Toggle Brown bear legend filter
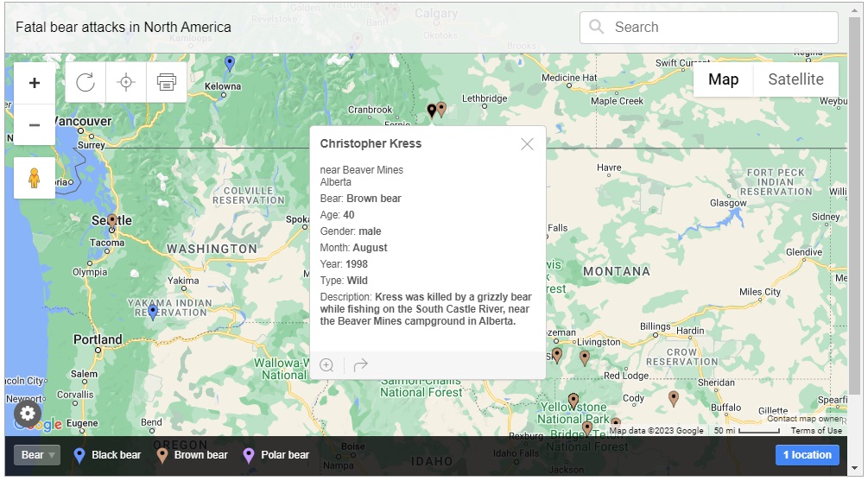The height and width of the screenshot is (481, 868). point(192,455)
